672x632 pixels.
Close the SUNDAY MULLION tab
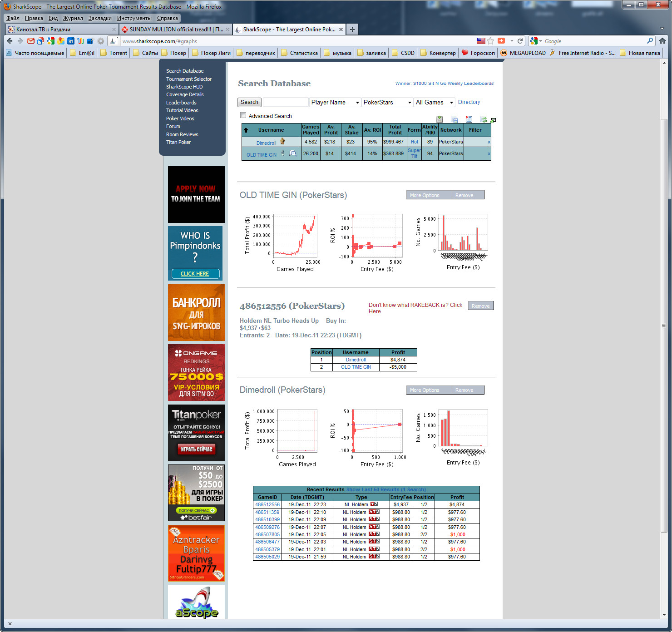click(x=227, y=30)
